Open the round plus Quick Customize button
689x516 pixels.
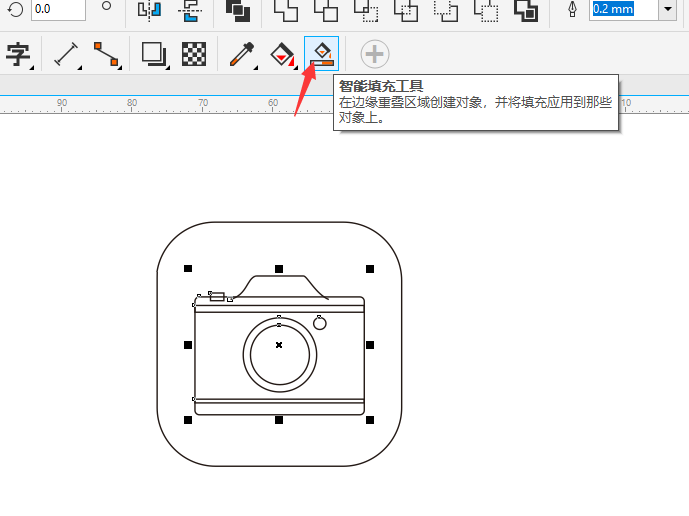(375, 54)
